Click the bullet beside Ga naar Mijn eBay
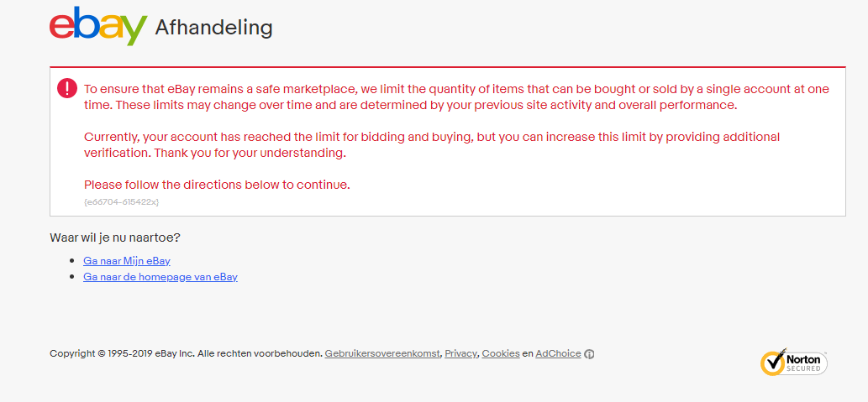Image resolution: width=868 pixels, height=402 pixels. [72, 261]
